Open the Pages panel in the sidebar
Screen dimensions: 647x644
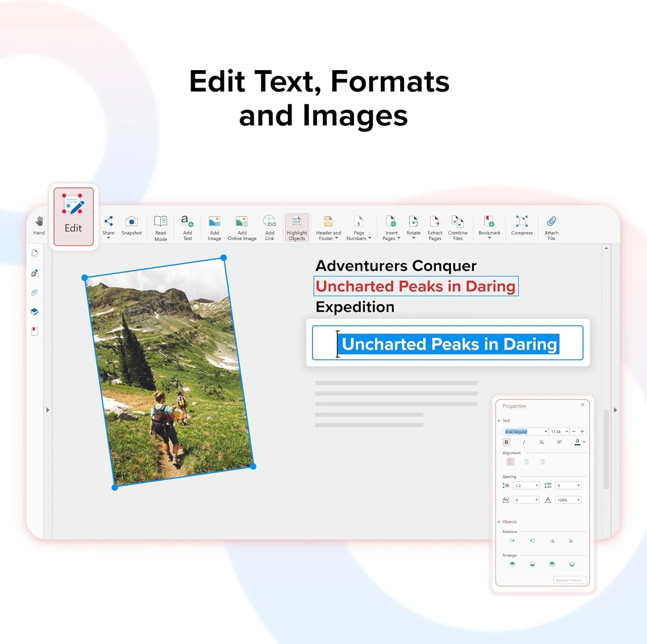(x=34, y=253)
